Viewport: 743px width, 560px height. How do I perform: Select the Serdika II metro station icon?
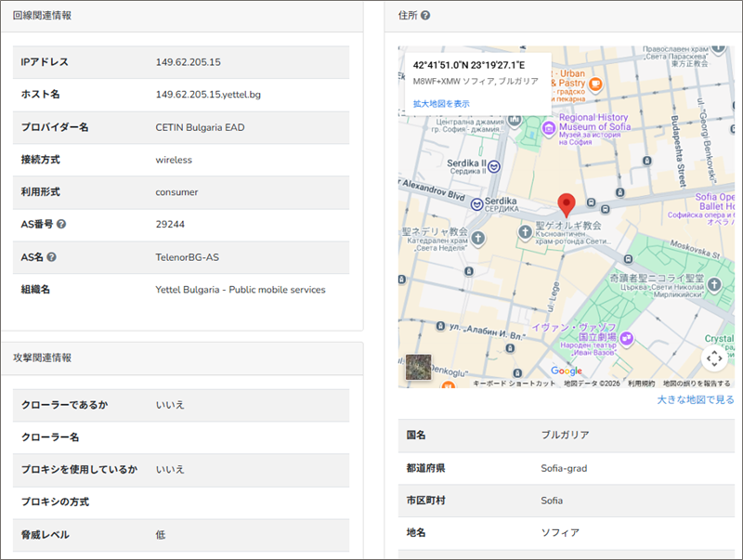click(x=494, y=166)
